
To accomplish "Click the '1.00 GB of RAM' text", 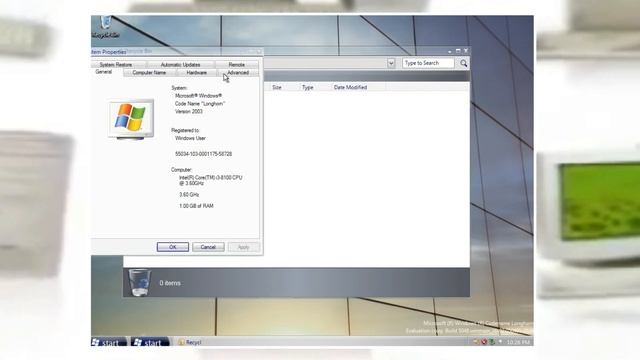I will pos(196,206).
